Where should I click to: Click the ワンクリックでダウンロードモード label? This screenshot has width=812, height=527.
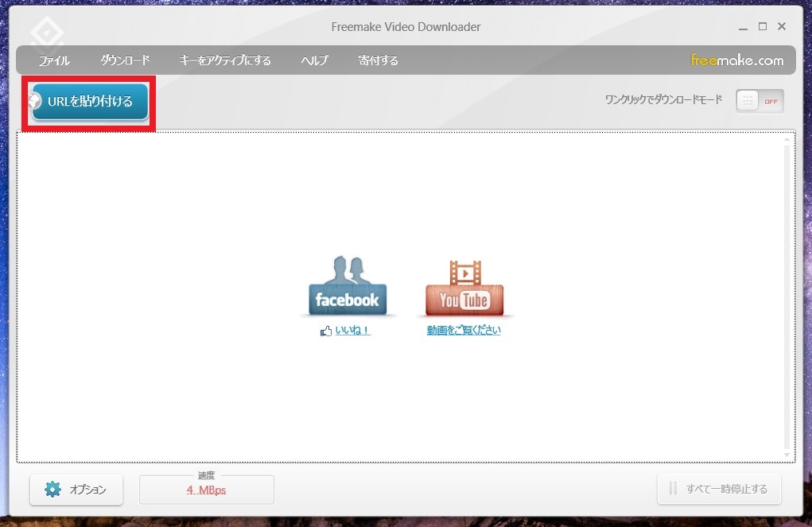(x=663, y=99)
